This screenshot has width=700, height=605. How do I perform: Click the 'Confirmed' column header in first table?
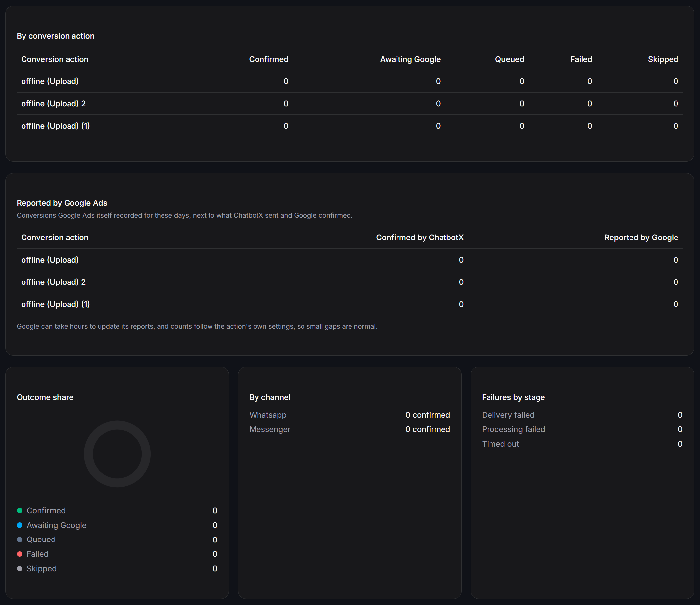268,59
